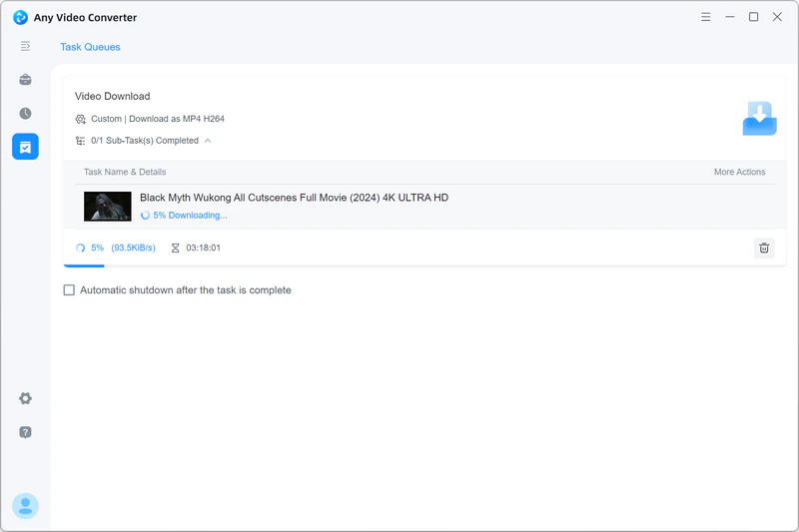Click the Black Myth Wukong video thumbnail
Viewport: 799px width, 532px height.
point(108,206)
